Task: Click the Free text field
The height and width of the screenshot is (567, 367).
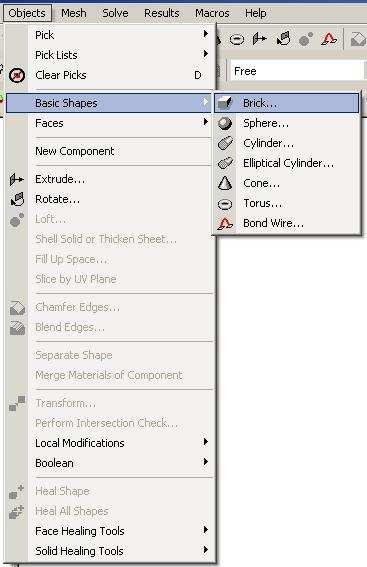Action: pyautogui.click(x=297, y=71)
